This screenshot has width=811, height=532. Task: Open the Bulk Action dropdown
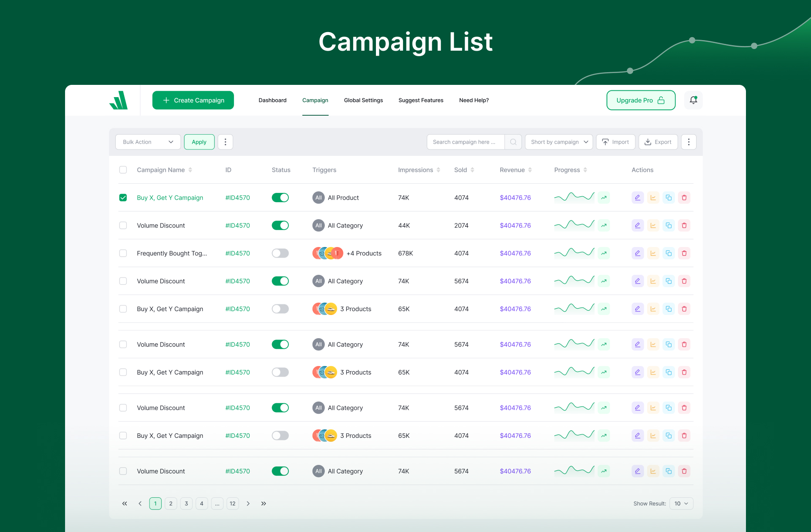[x=148, y=142]
